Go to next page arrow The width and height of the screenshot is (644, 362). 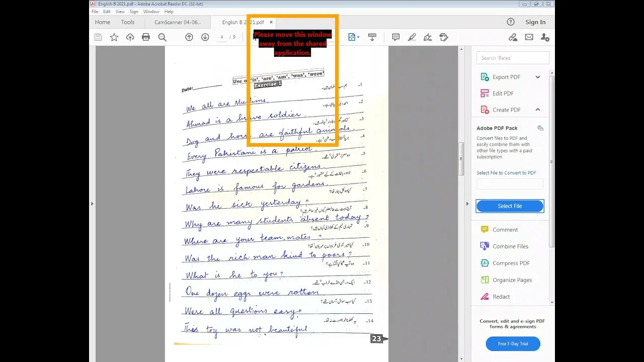click(x=205, y=37)
